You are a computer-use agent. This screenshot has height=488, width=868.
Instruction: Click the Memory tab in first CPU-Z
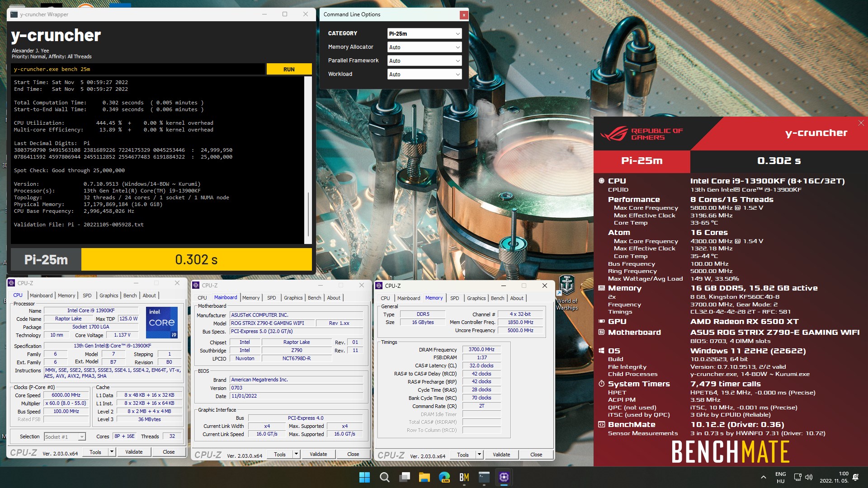pos(66,296)
